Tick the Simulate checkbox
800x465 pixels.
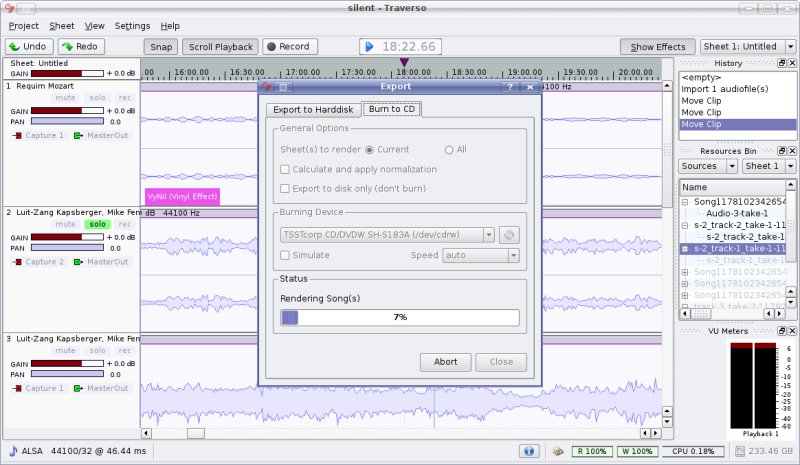[285, 255]
